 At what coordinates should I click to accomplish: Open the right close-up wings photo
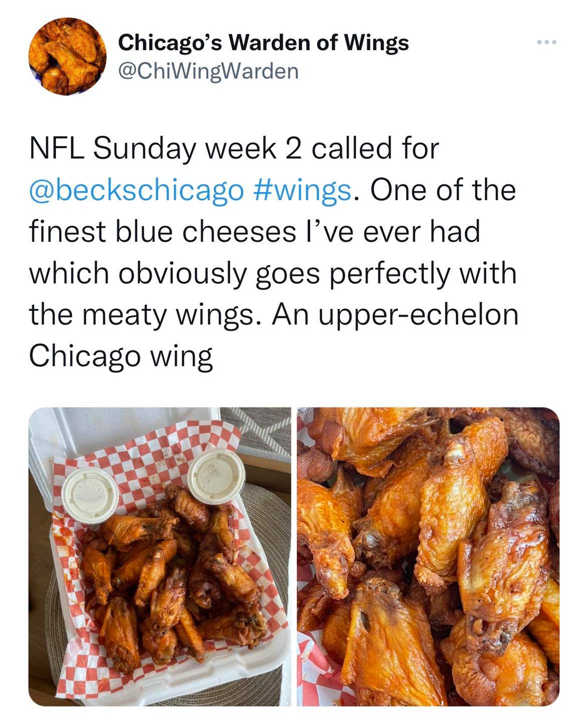tap(428, 556)
